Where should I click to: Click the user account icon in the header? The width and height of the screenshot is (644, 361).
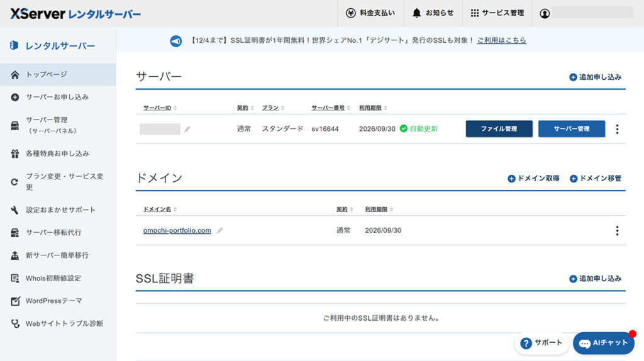point(545,13)
